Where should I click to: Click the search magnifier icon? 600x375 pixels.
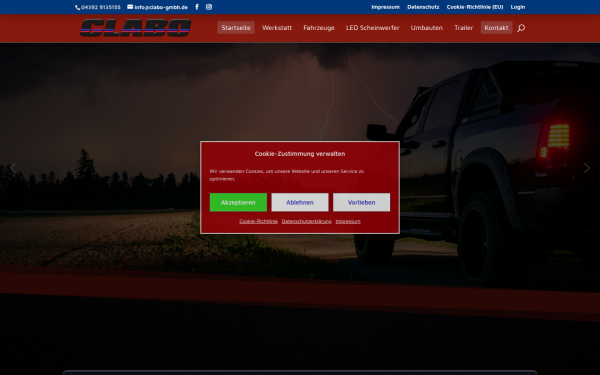[x=521, y=28]
